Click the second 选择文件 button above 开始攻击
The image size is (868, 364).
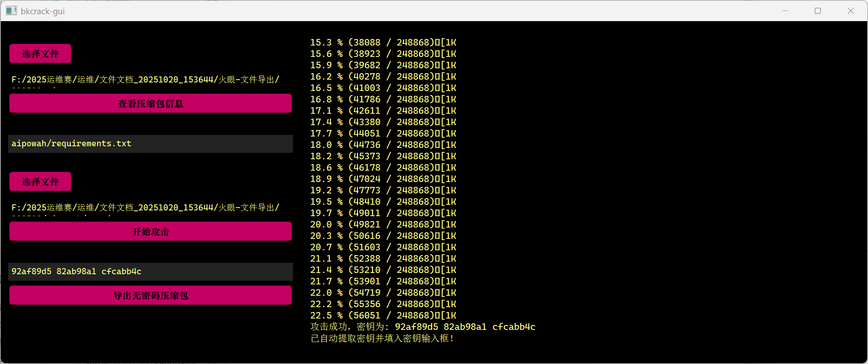coord(40,182)
